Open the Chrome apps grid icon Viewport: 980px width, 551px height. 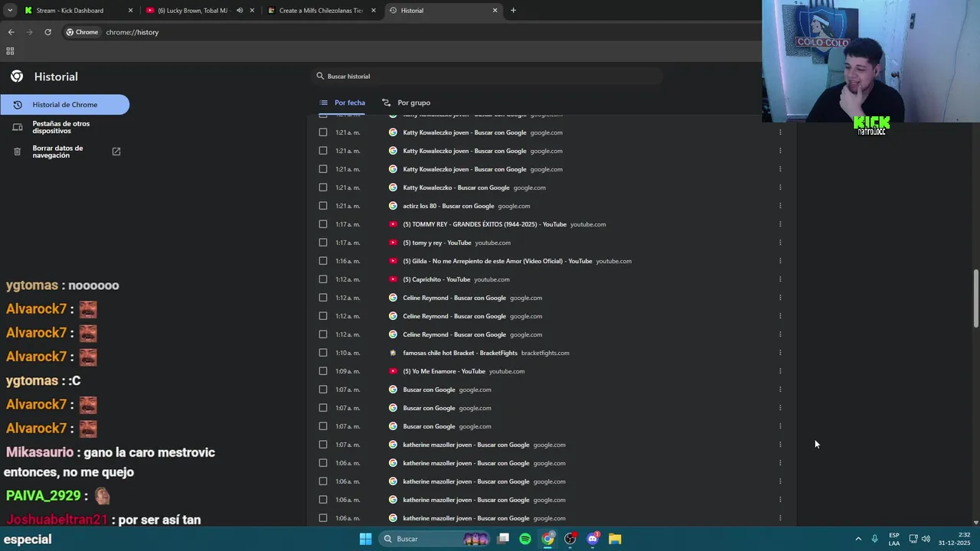tap(10, 51)
